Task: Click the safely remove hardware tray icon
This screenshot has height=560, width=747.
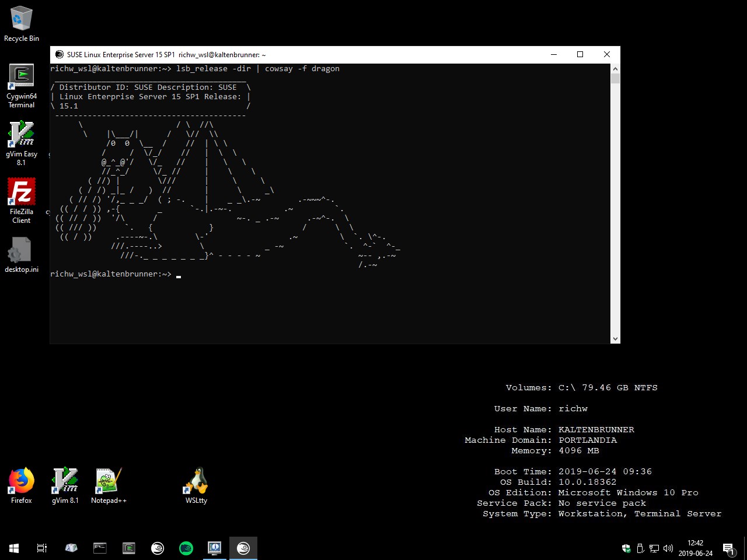Action: (640, 548)
